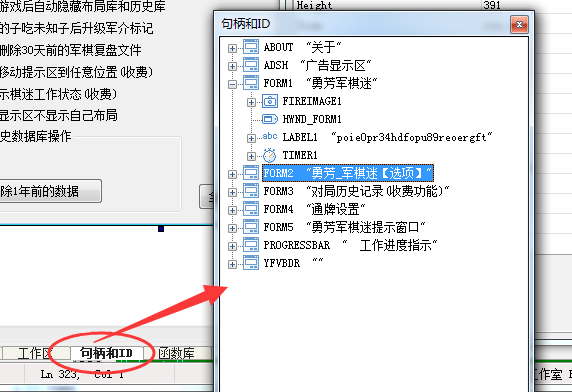Click the HWND_FORM1 tag icon
Screen dimensions: 572x392
tap(270, 119)
